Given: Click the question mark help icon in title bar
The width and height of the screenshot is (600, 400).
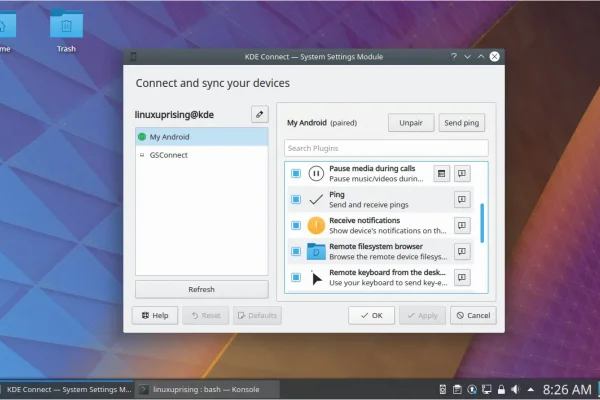Looking at the screenshot, I should [x=454, y=57].
